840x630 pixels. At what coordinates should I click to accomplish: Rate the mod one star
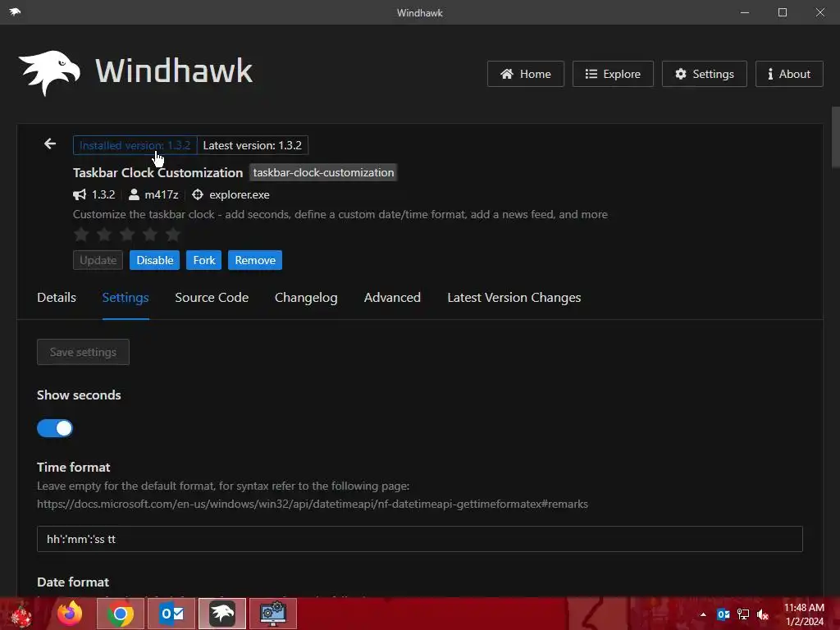pyautogui.click(x=81, y=234)
